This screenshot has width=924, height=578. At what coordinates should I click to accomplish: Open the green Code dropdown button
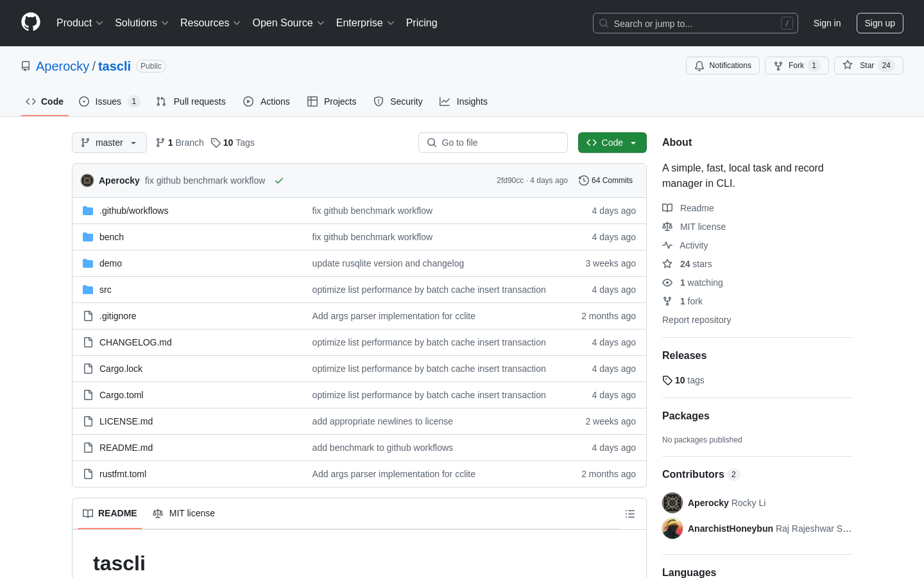(x=612, y=143)
